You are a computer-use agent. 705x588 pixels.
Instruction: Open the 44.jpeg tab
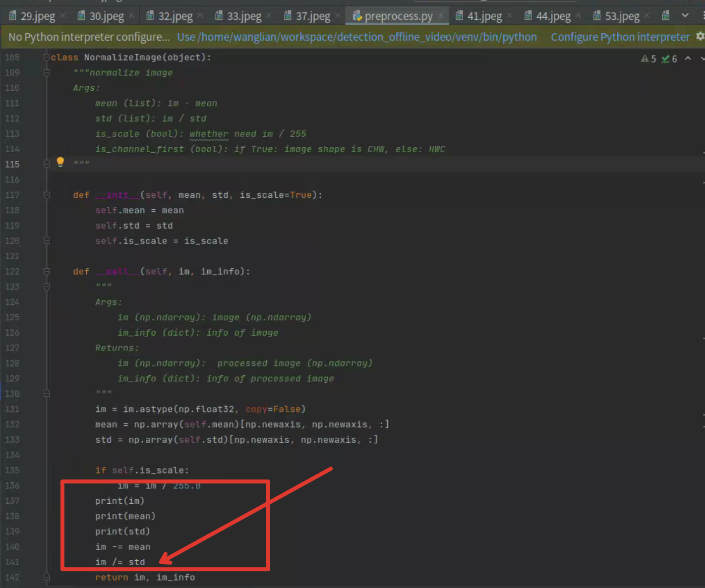point(553,16)
